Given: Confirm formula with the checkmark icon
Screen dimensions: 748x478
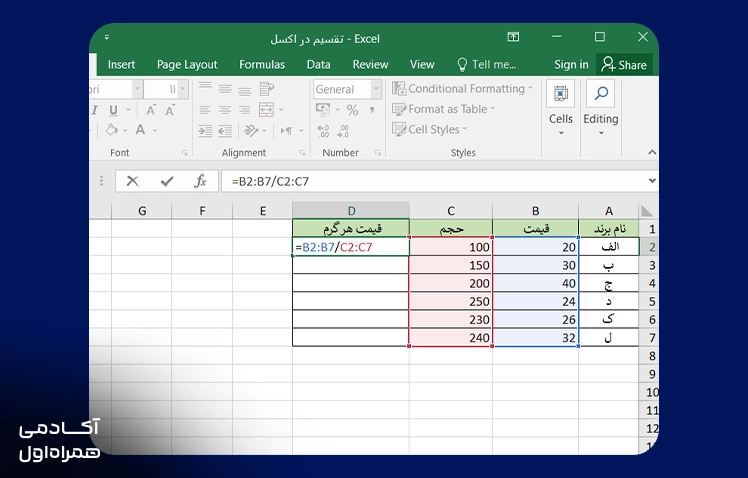Looking at the screenshot, I should 167,181.
